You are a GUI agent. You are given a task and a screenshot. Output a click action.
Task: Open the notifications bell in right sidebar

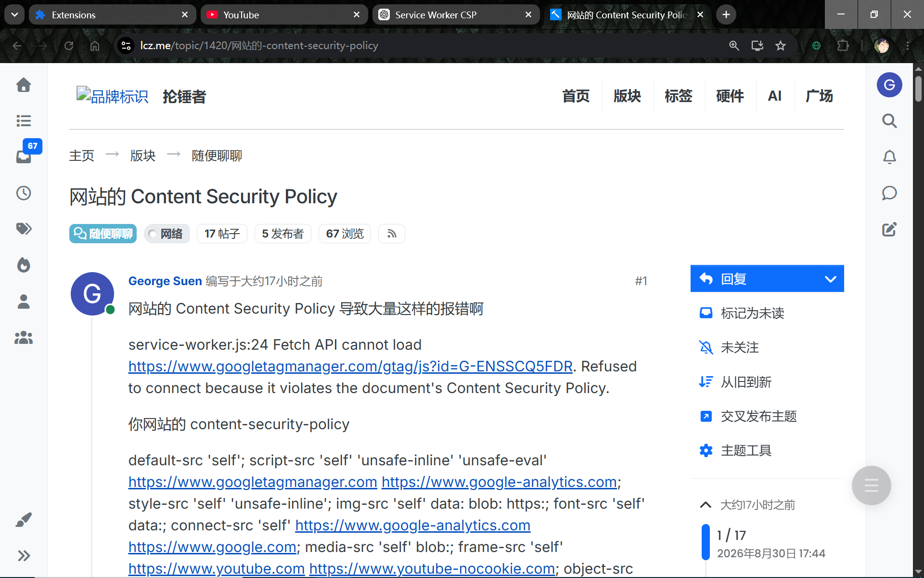click(x=889, y=157)
